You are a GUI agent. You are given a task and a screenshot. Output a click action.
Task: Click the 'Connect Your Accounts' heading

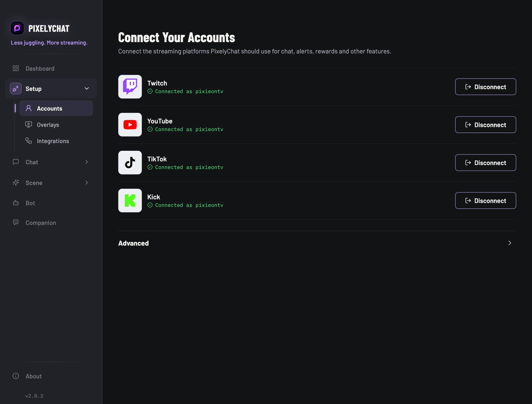177,37
